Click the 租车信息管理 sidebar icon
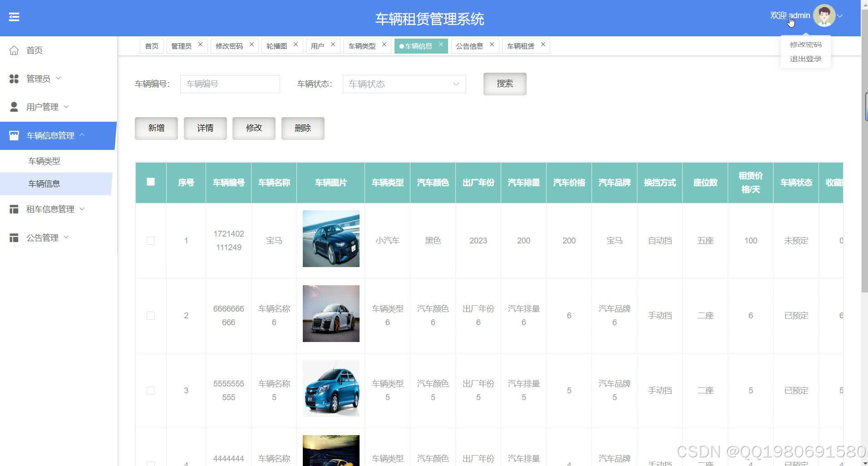This screenshot has height=466, width=868. [x=14, y=209]
